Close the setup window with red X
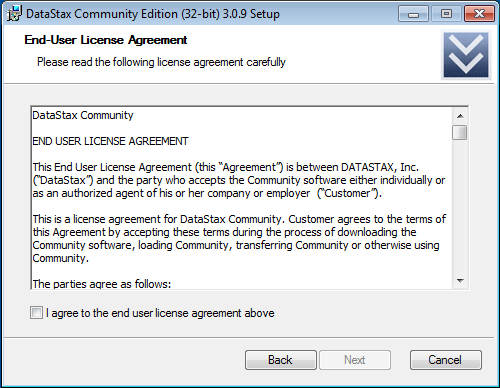Viewport: 500px width, 388px height. tap(479, 14)
